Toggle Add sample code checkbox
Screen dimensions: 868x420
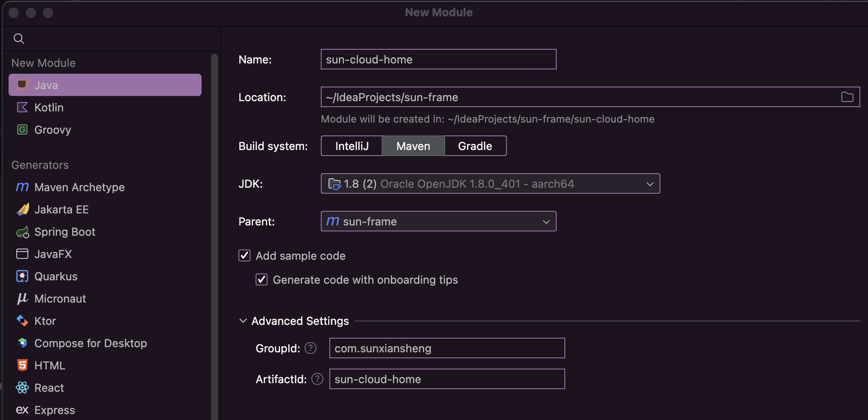coord(244,255)
